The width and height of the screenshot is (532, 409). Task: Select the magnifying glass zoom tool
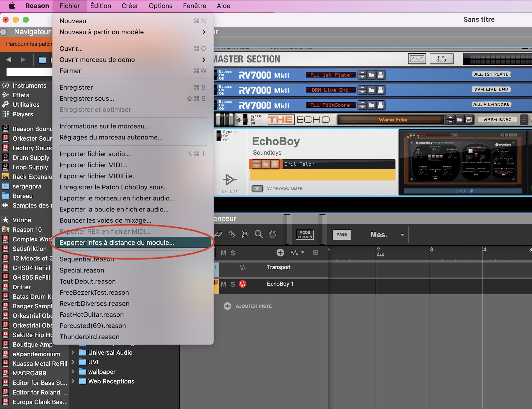[x=259, y=234]
